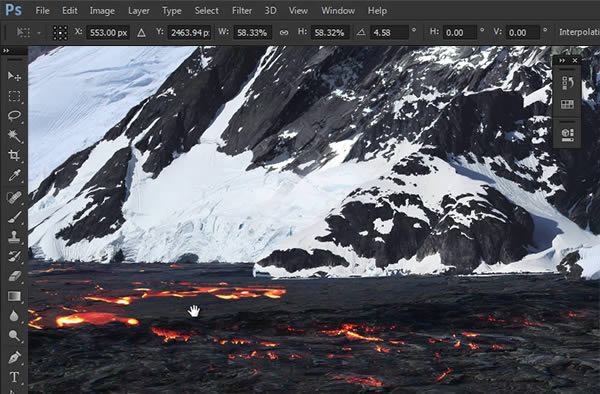Select the Gradient tool
The width and height of the screenshot is (600, 394).
click(x=14, y=296)
